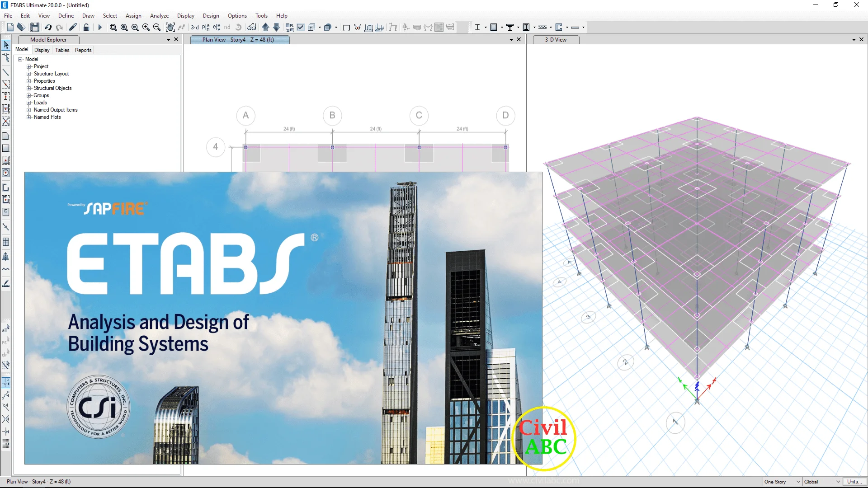Set the default 3-d view
Image resolution: width=868 pixels, height=488 pixels.
click(x=195, y=27)
